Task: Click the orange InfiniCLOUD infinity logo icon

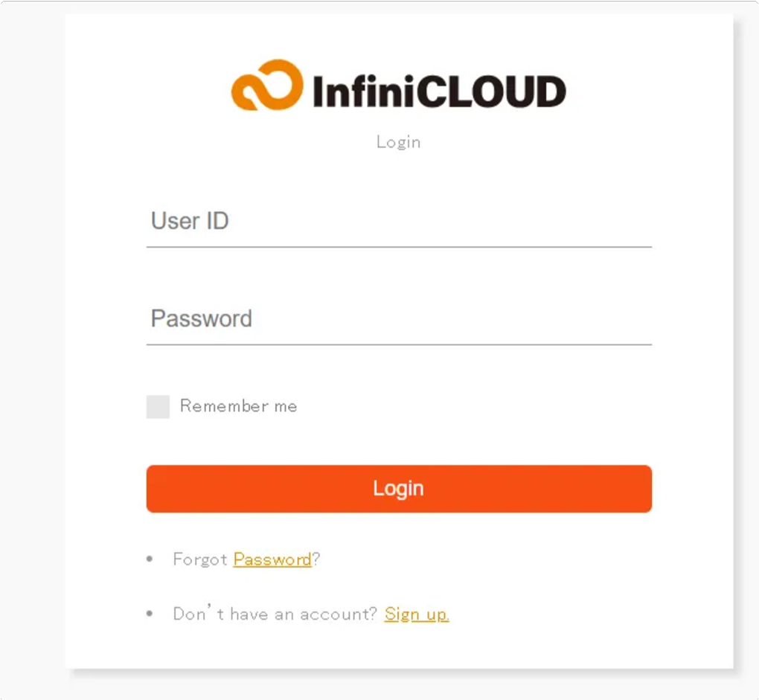Action: point(267,86)
